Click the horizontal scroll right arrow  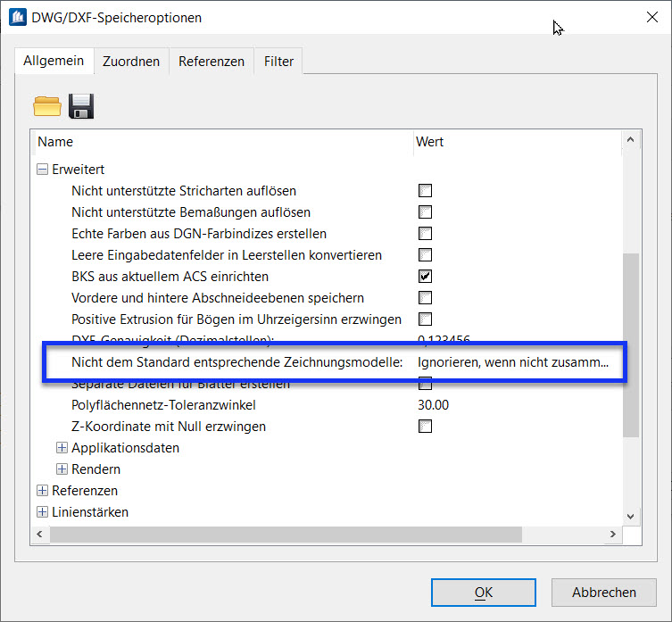(x=613, y=535)
